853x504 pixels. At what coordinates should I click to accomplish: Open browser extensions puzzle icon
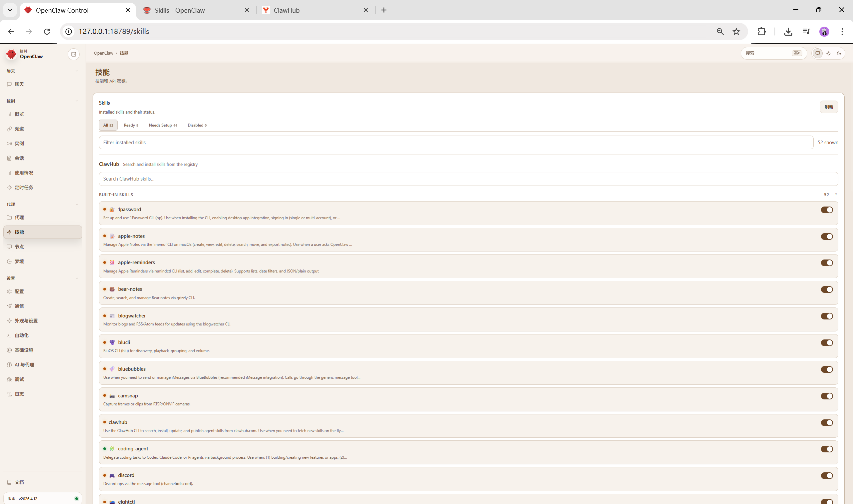click(x=761, y=32)
